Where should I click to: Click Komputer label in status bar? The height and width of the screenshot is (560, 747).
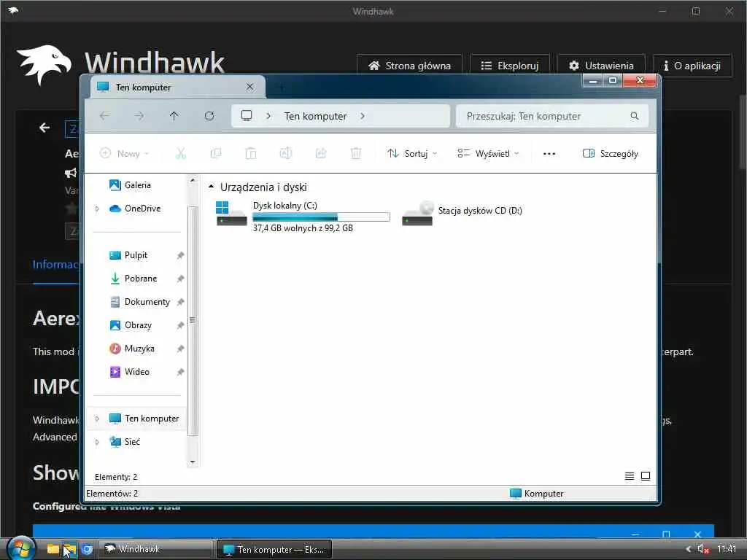[543, 494]
